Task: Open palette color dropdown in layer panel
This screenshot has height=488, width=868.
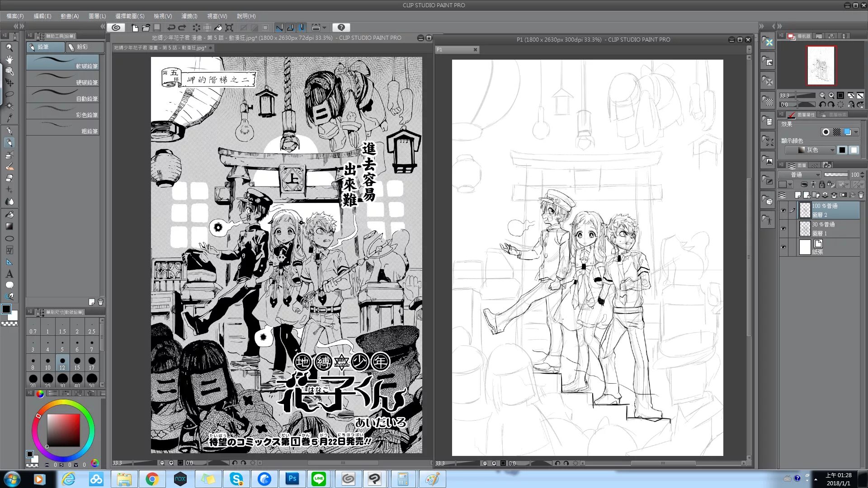Action: [x=786, y=184]
